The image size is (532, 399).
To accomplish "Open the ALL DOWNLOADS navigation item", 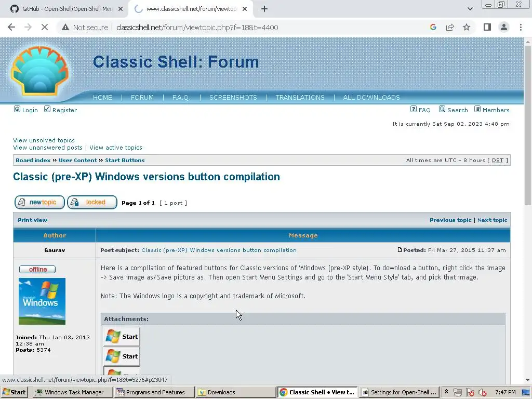I will click(371, 97).
